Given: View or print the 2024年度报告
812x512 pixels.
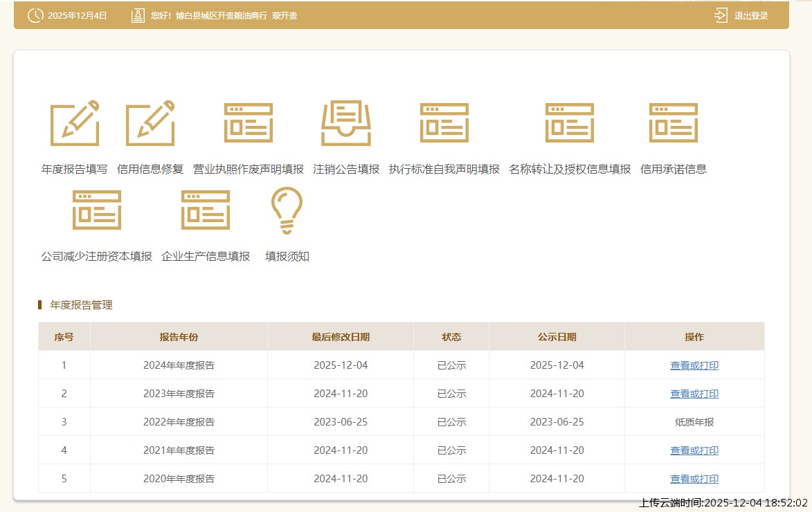Looking at the screenshot, I should (694, 365).
